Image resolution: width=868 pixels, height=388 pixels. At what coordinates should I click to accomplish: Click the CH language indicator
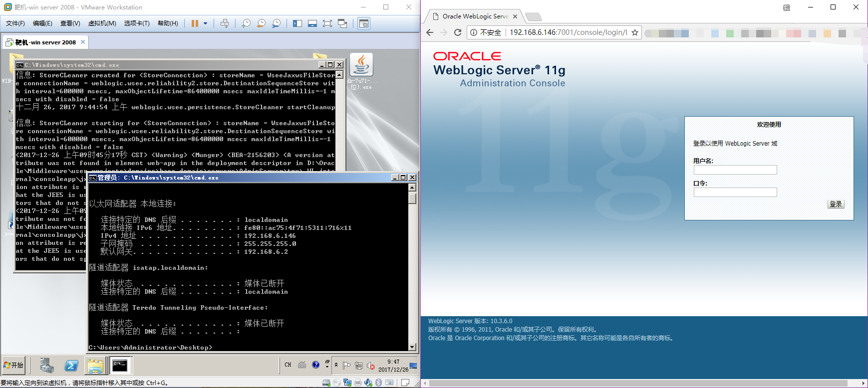tap(288, 365)
